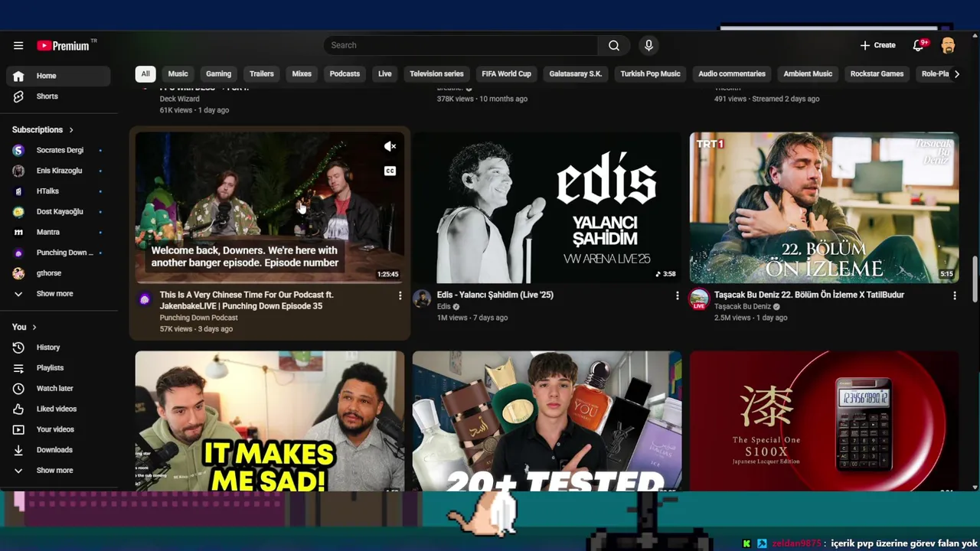Screen dimensions: 980x551
Task: Open the S100X calculator thumbnail
Action: [x=824, y=421]
